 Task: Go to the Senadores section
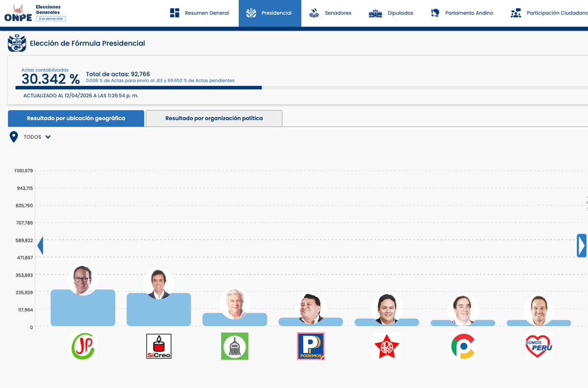click(330, 13)
